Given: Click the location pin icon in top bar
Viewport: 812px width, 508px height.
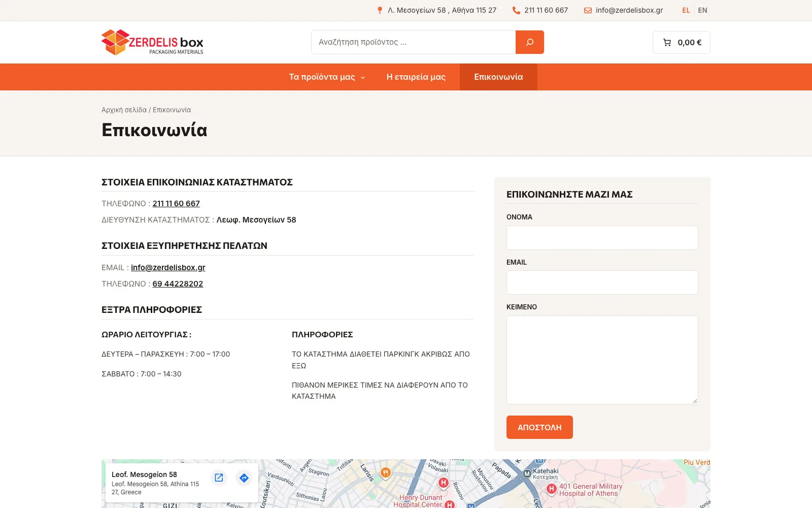Looking at the screenshot, I should 380,10.
